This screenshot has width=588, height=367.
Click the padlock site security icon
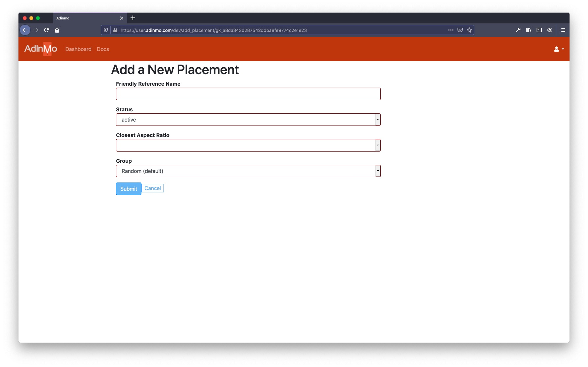[x=115, y=30]
